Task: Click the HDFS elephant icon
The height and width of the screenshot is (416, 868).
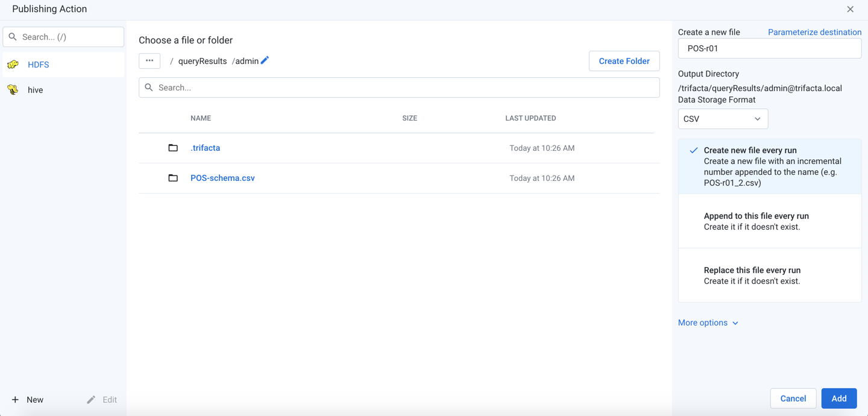Action: tap(13, 65)
